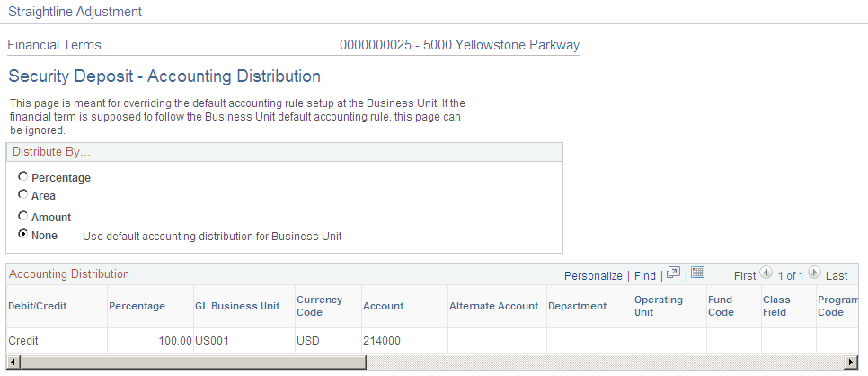Click the 100.00 percentage value
Screen dimensions: 868x376
(175, 341)
